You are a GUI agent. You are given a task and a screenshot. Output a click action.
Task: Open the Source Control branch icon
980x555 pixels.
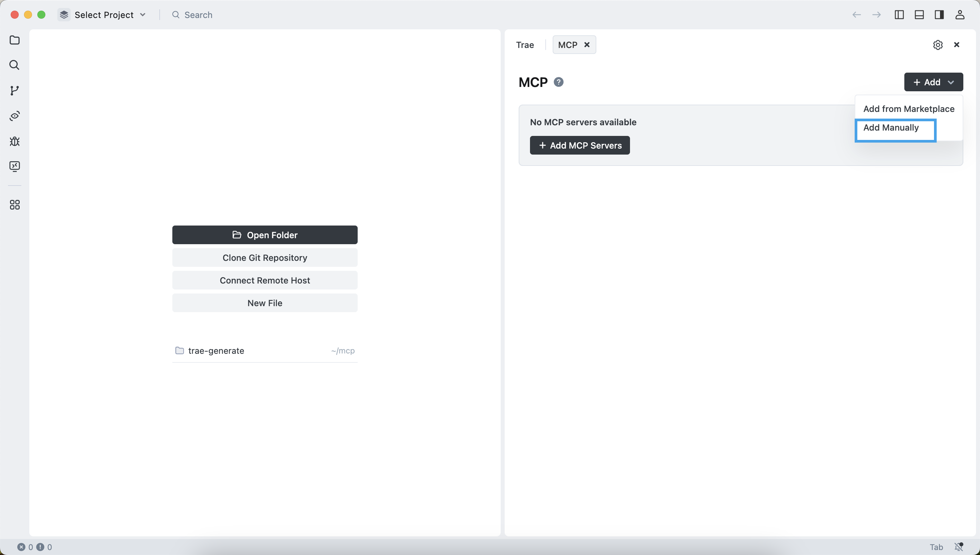(x=14, y=90)
